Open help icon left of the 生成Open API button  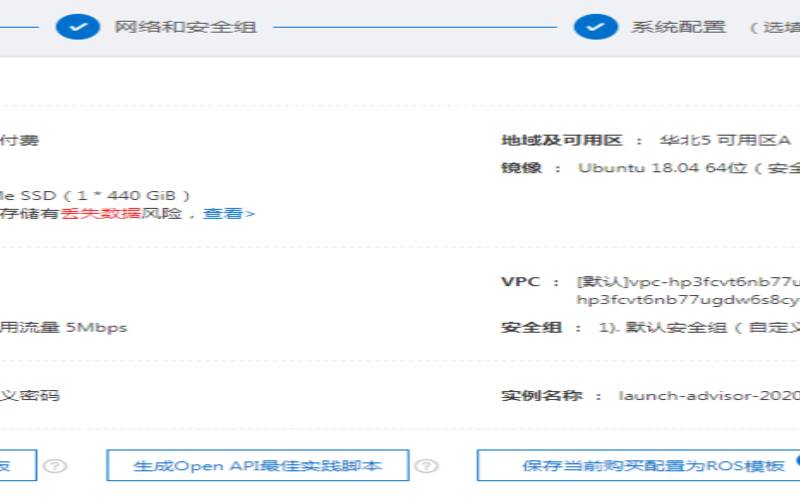click(x=55, y=466)
